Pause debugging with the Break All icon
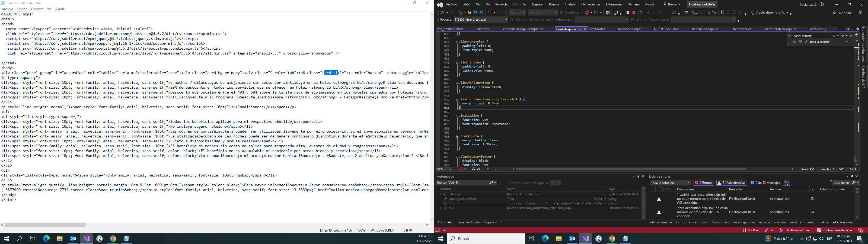868x244 pixels. (x=628, y=12)
